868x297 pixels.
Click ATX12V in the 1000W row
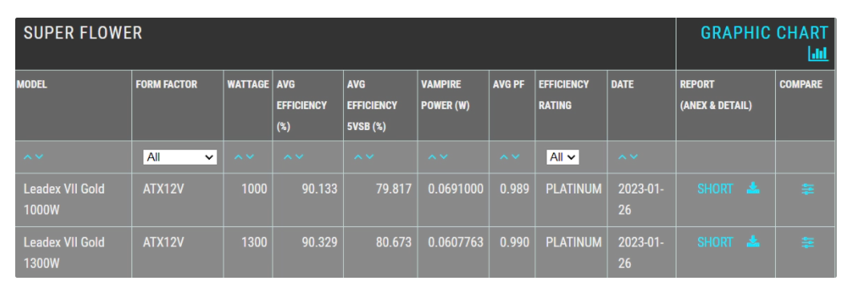pyautogui.click(x=164, y=189)
